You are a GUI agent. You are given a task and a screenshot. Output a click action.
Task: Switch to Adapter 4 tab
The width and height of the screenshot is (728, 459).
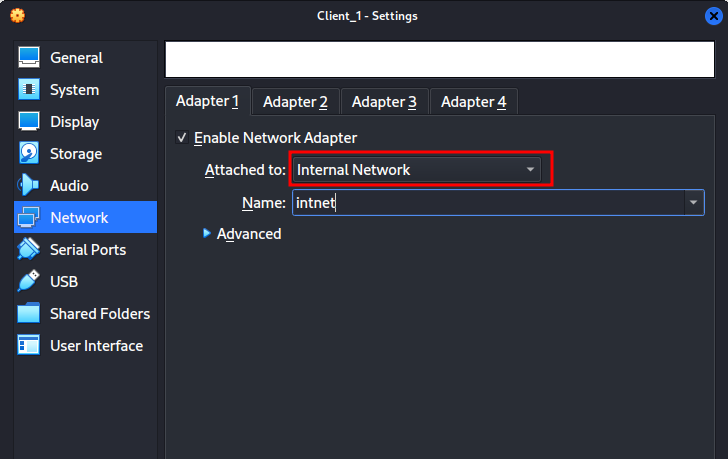pos(474,102)
